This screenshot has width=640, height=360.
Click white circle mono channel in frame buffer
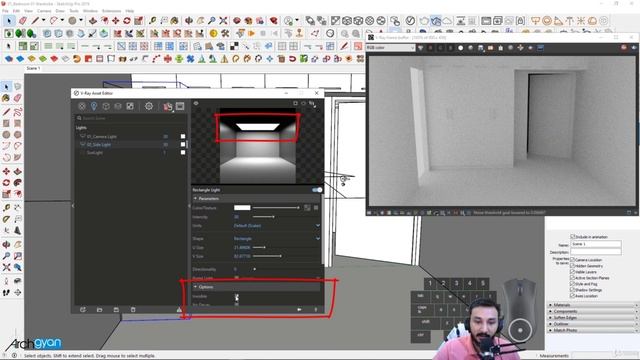tap(460, 48)
